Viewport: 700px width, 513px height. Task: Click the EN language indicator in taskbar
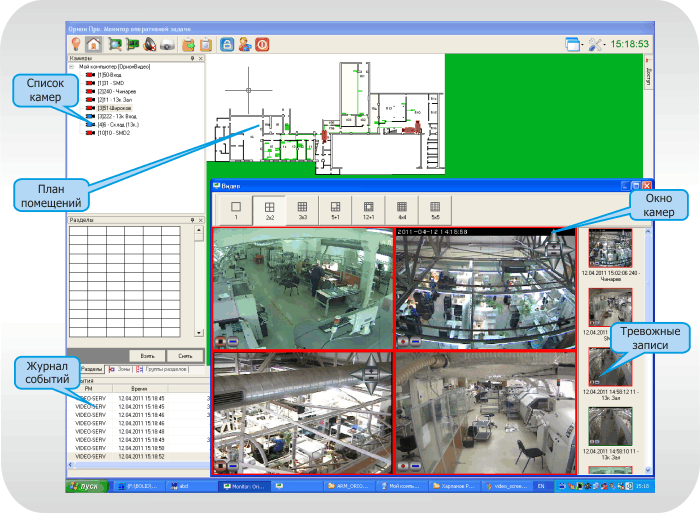tap(541, 486)
